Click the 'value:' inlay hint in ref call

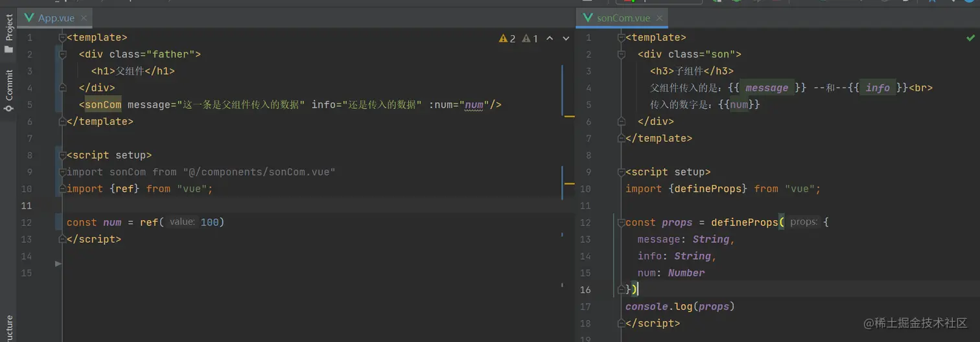tap(181, 223)
